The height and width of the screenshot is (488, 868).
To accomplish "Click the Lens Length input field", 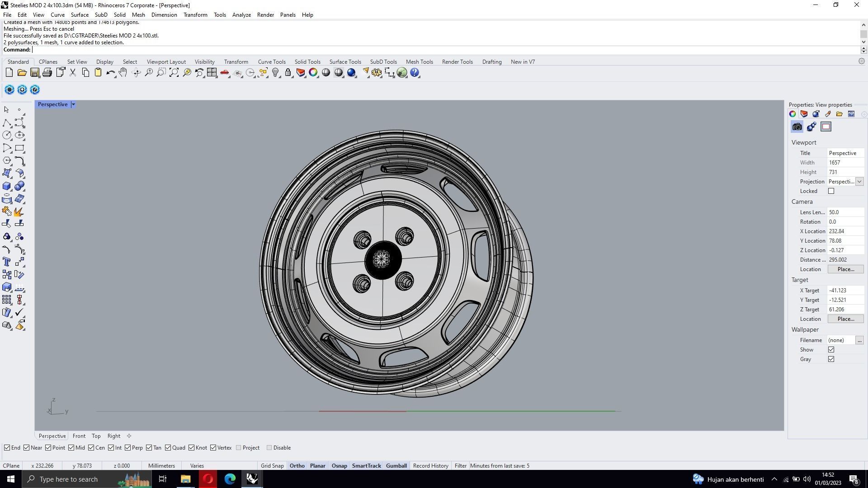I will (844, 212).
